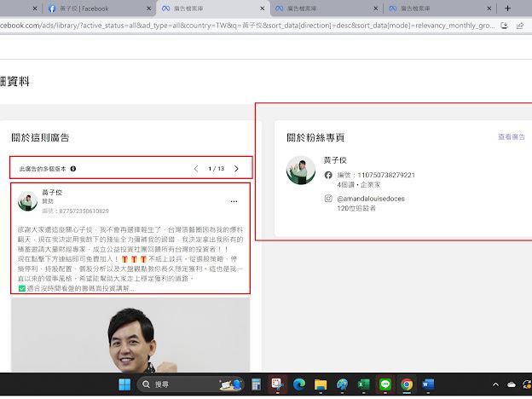Click the share page icon in address bar
532x399 pixels.
pyautogui.click(x=520, y=26)
